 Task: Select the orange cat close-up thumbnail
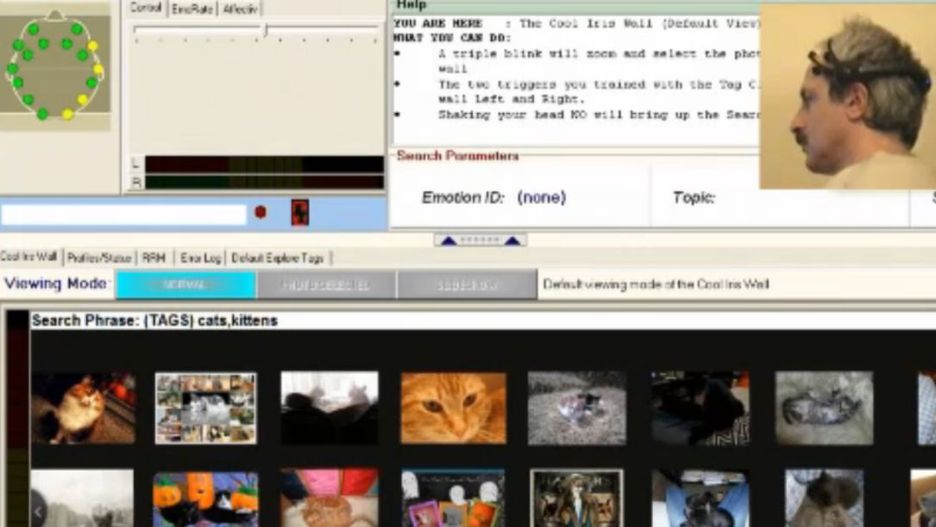pyautogui.click(x=454, y=408)
